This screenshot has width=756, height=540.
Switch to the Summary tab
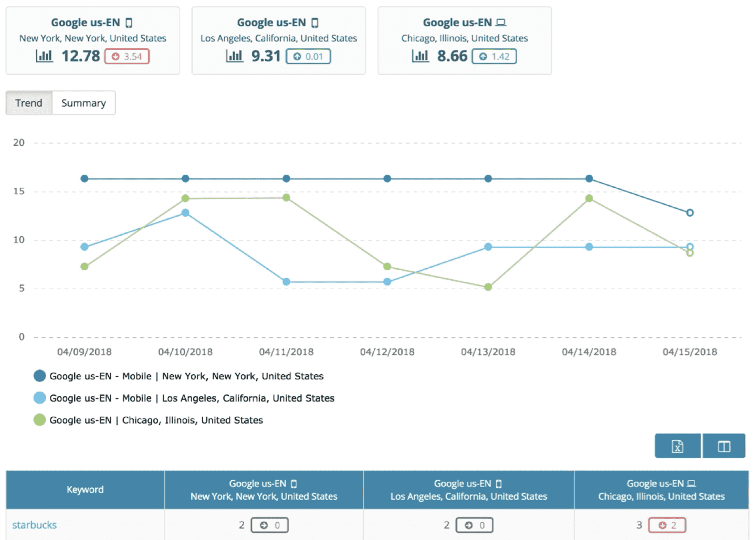click(x=83, y=102)
